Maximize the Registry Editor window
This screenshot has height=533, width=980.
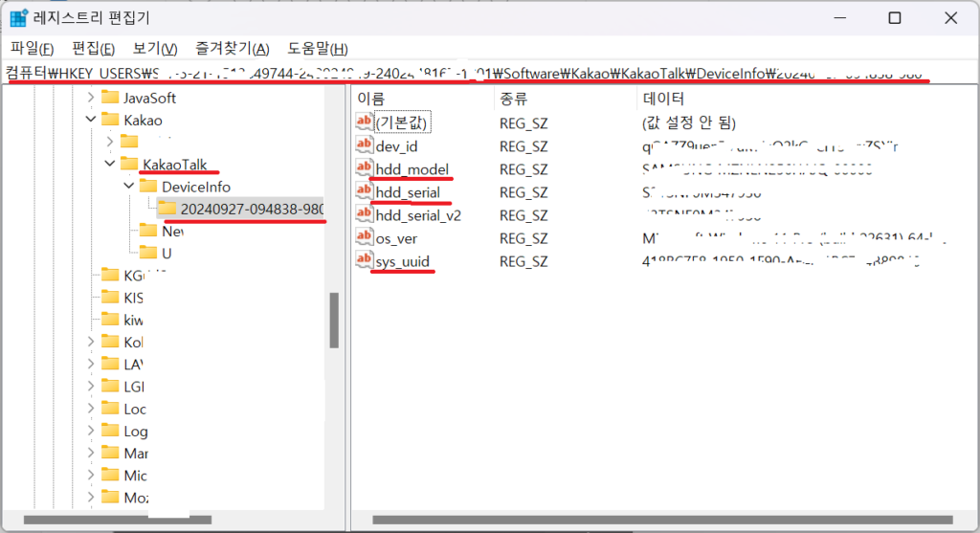pyautogui.click(x=895, y=18)
